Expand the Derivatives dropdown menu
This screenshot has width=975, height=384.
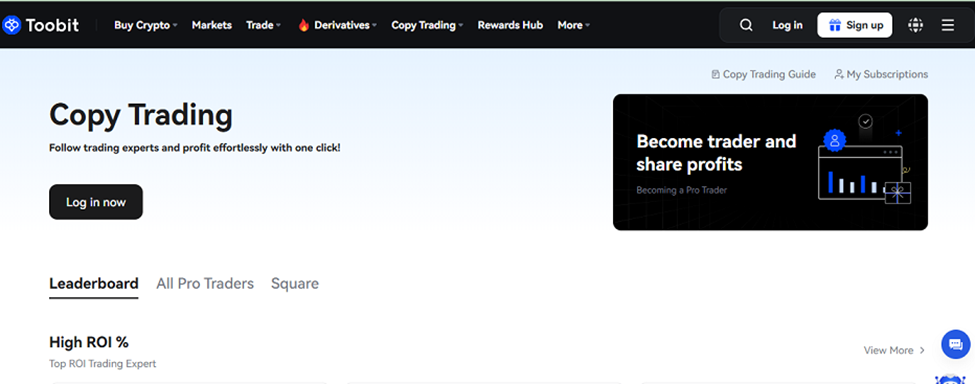pyautogui.click(x=346, y=25)
